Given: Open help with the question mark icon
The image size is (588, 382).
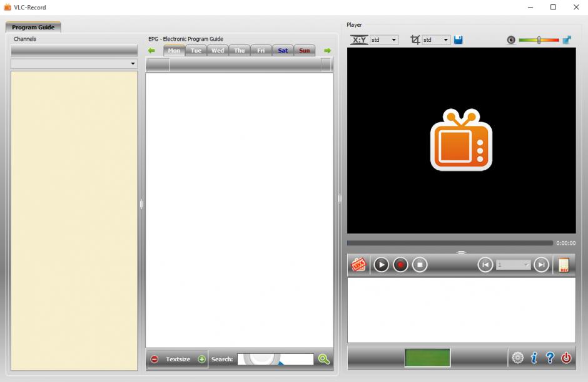Looking at the screenshot, I should pos(550,358).
